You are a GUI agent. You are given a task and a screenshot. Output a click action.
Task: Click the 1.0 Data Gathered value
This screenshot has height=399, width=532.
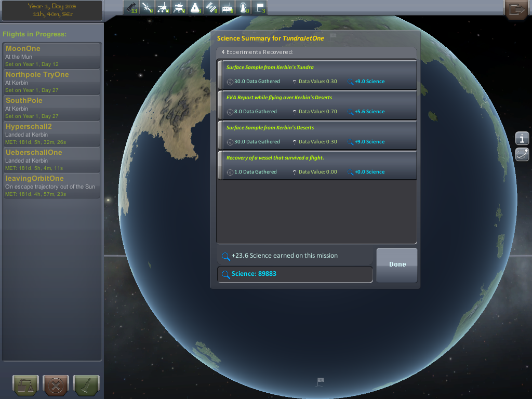tap(255, 172)
